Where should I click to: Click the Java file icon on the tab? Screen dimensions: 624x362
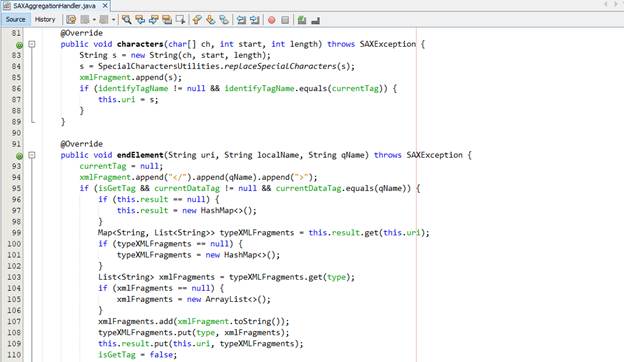tap(7, 6)
